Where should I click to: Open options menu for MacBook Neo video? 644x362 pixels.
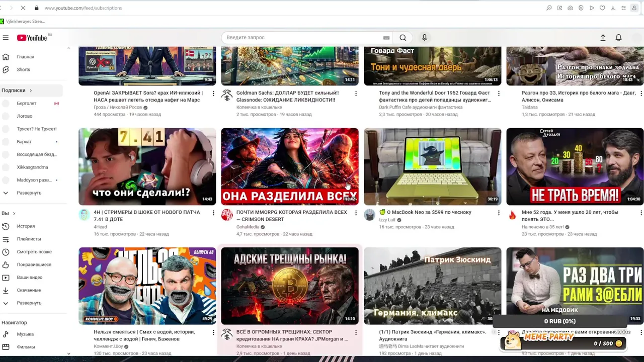(x=499, y=213)
